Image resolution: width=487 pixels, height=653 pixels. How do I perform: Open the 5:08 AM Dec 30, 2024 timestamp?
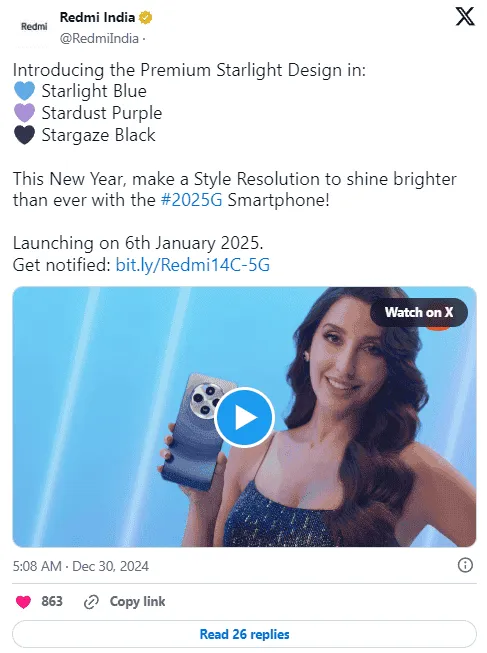[80, 566]
